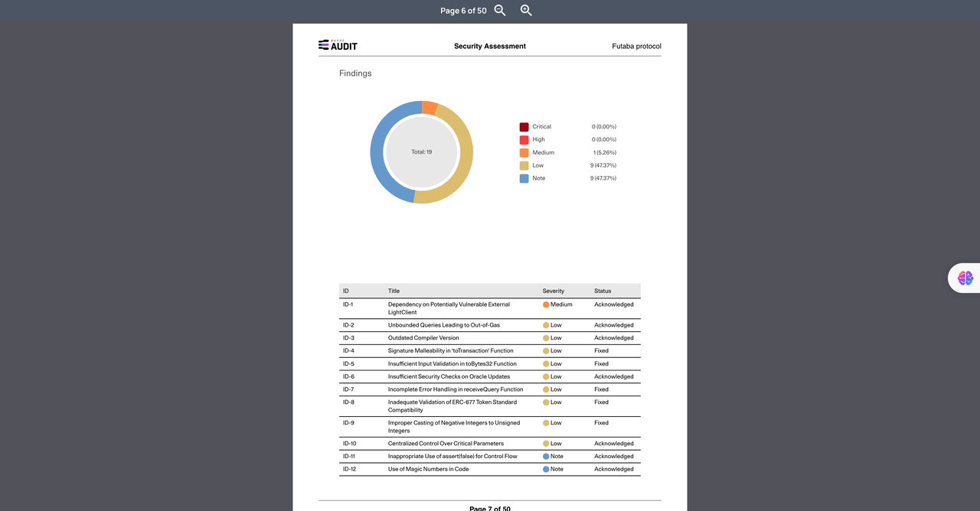The height and width of the screenshot is (511, 980).
Task: Click the Low legend color swatch
Action: pos(524,165)
